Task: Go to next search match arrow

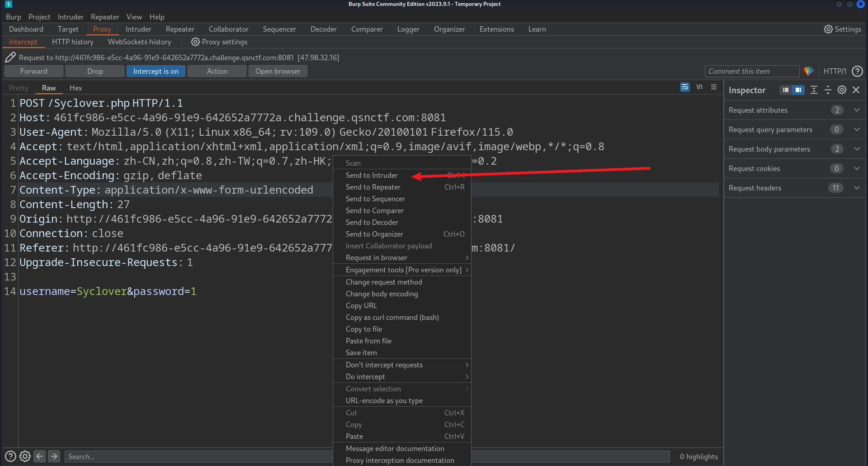Action: point(54,456)
